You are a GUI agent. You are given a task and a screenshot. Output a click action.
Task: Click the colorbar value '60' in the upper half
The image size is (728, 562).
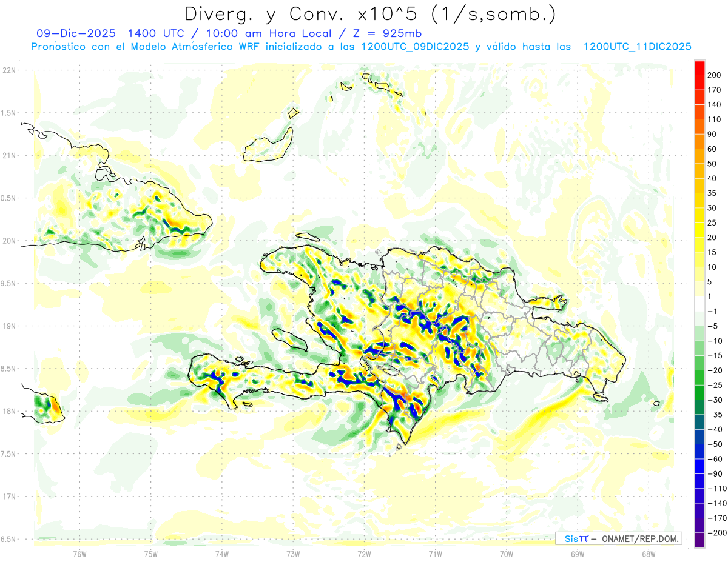point(712,149)
